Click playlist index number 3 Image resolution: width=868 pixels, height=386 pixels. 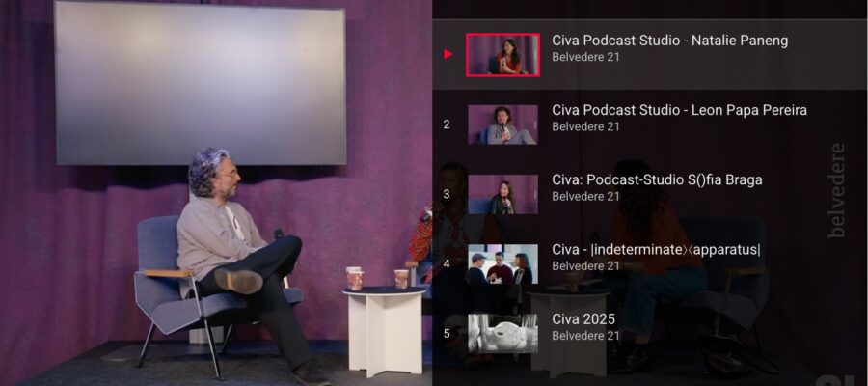click(x=447, y=194)
